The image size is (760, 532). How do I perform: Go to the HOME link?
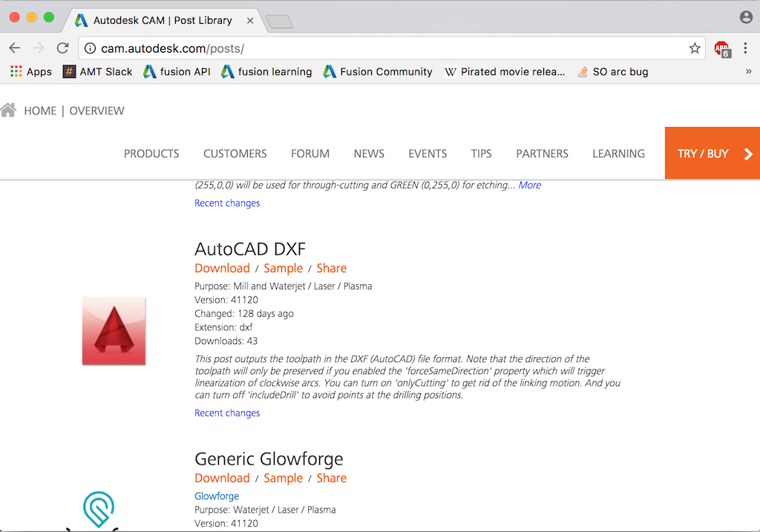pyautogui.click(x=40, y=111)
